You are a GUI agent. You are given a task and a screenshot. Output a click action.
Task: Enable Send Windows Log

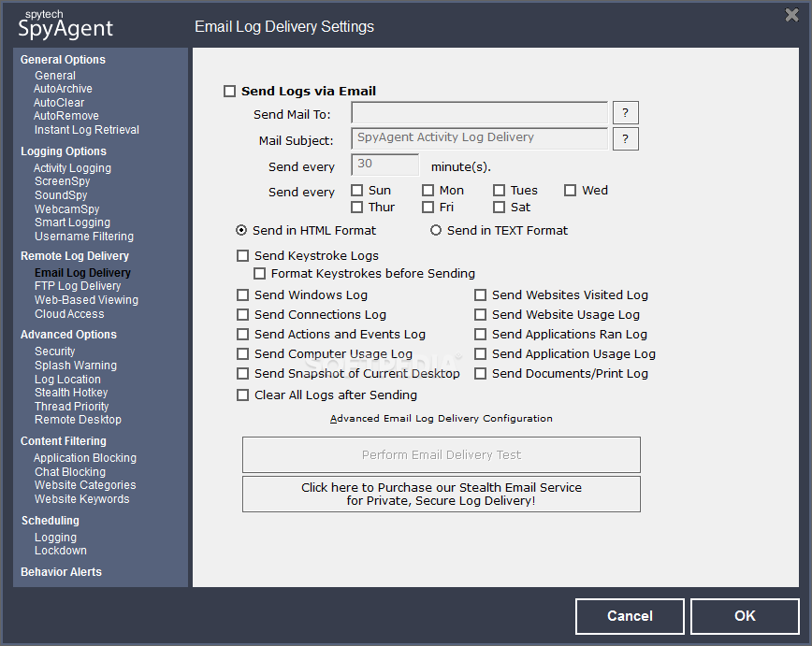click(242, 295)
